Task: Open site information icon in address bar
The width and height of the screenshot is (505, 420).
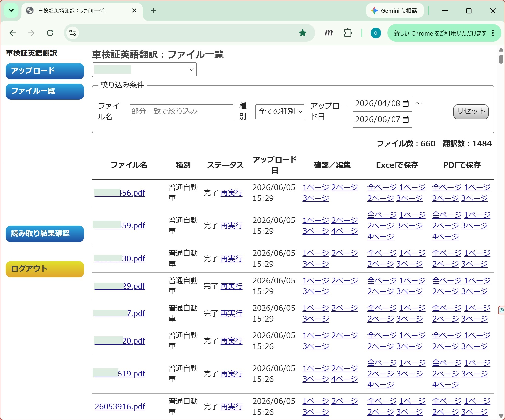Action: (x=73, y=33)
